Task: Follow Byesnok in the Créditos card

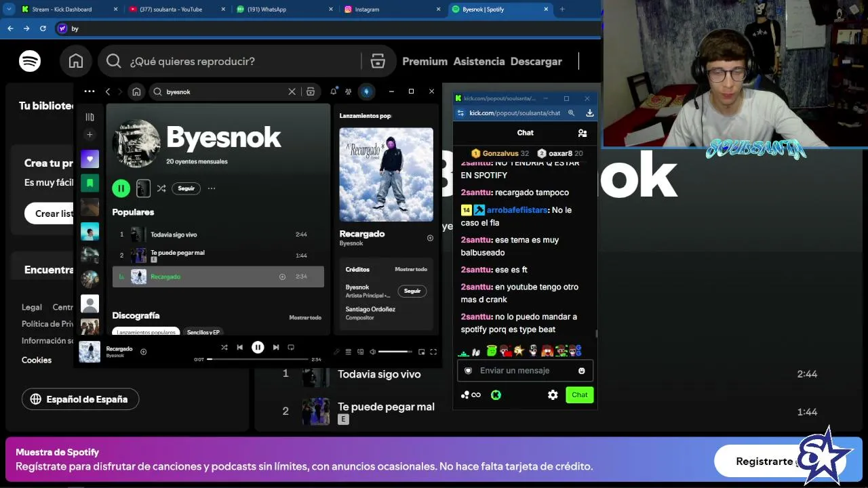Action: pyautogui.click(x=412, y=291)
